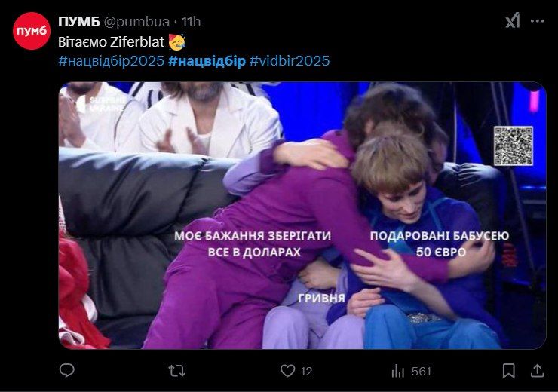Viewport: 558px width, 392px height.
Task: Like the tweet with heart icon
Action: coord(287,371)
